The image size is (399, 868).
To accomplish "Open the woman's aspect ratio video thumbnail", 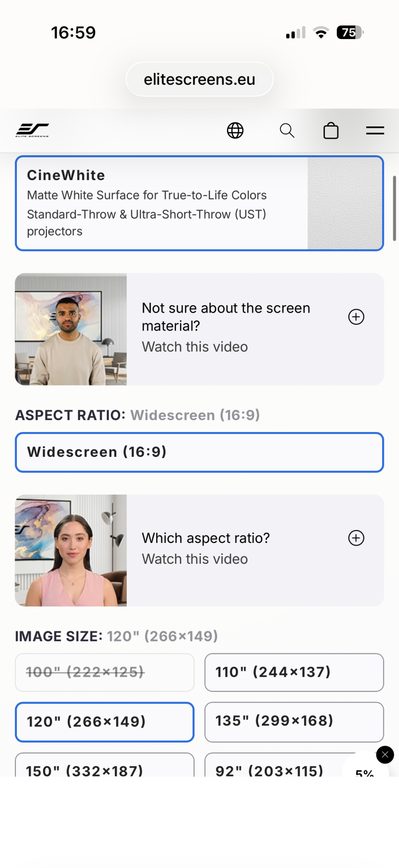I will (71, 550).
